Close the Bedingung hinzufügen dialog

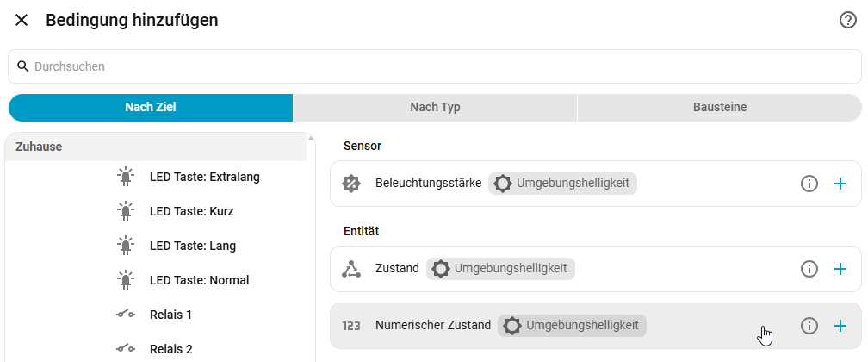[21, 21]
